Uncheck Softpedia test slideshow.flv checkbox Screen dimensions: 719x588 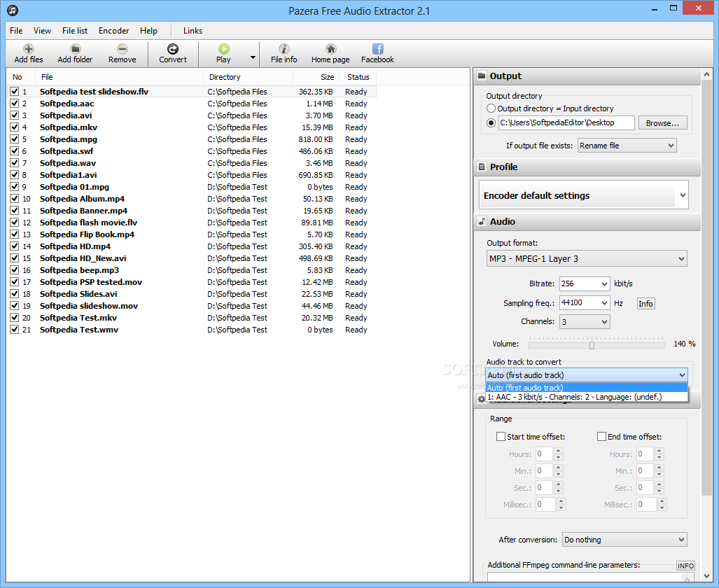[14, 91]
